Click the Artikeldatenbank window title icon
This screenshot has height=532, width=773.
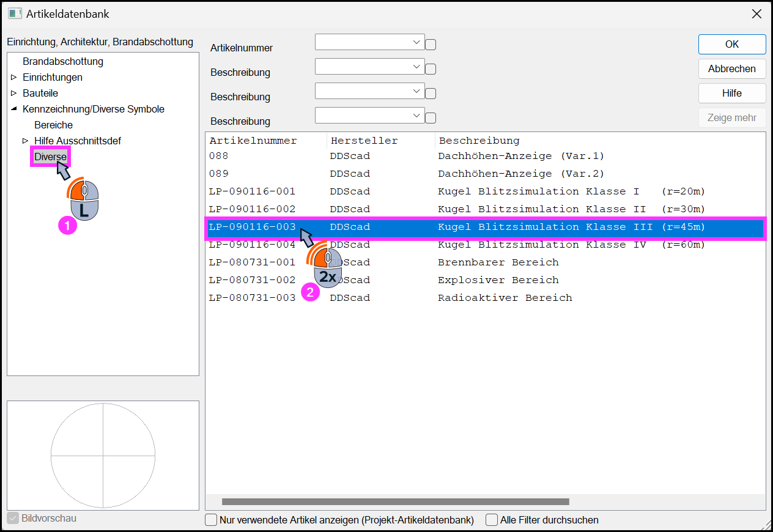click(x=15, y=13)
